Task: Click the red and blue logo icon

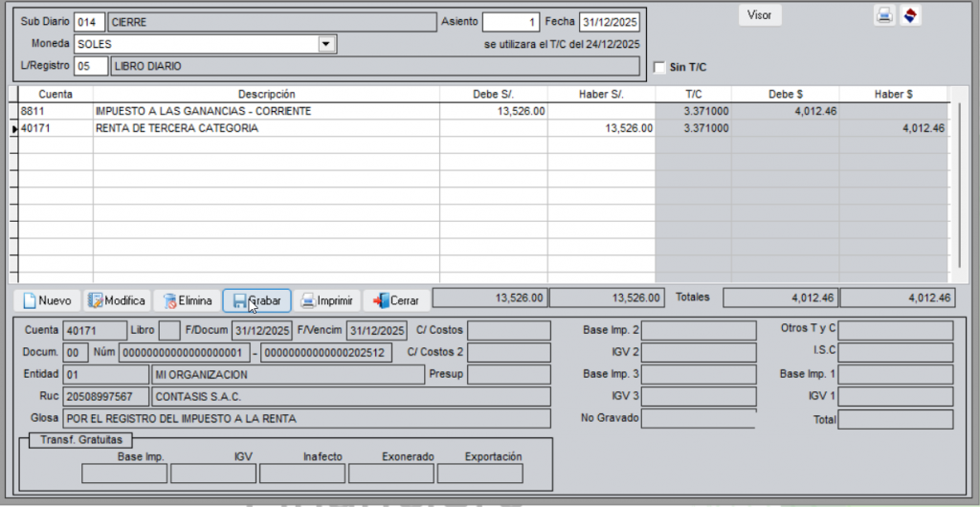Action: 911,15
